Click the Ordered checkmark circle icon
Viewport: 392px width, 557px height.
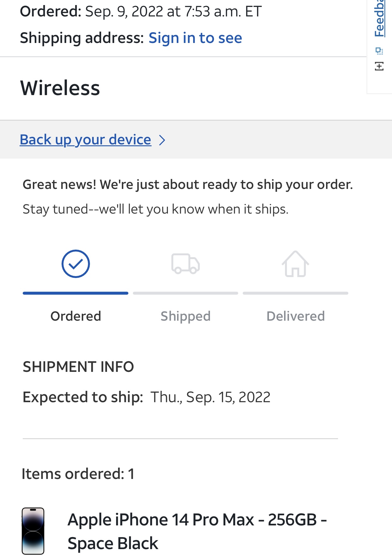click(x=76, y=264)
